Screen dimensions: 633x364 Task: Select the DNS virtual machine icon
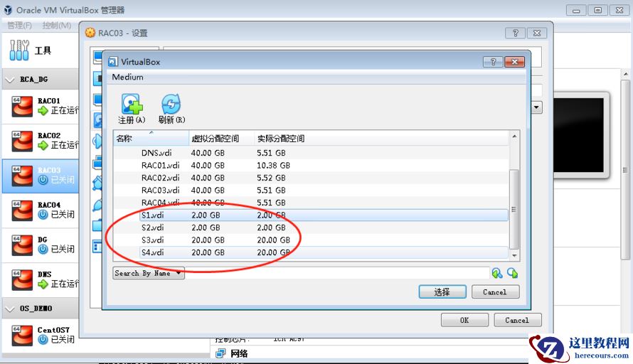click(22, 279)
